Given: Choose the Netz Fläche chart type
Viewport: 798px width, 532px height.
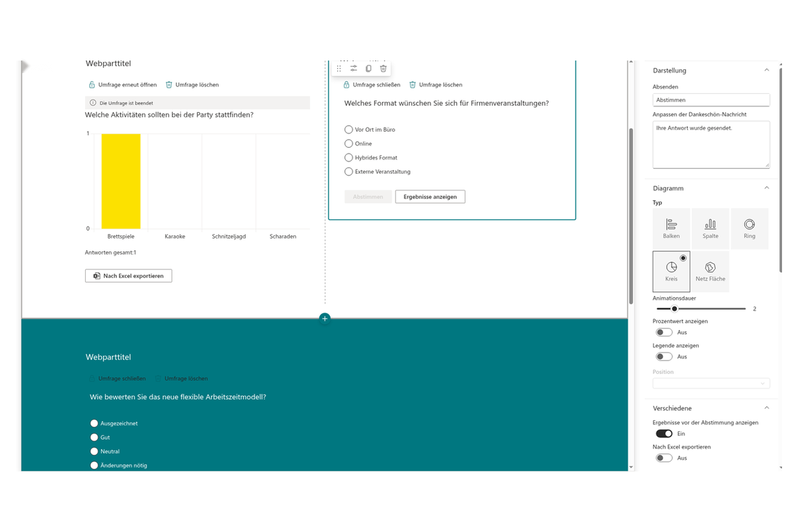Looking at the screenshot, I should [710, 271].
